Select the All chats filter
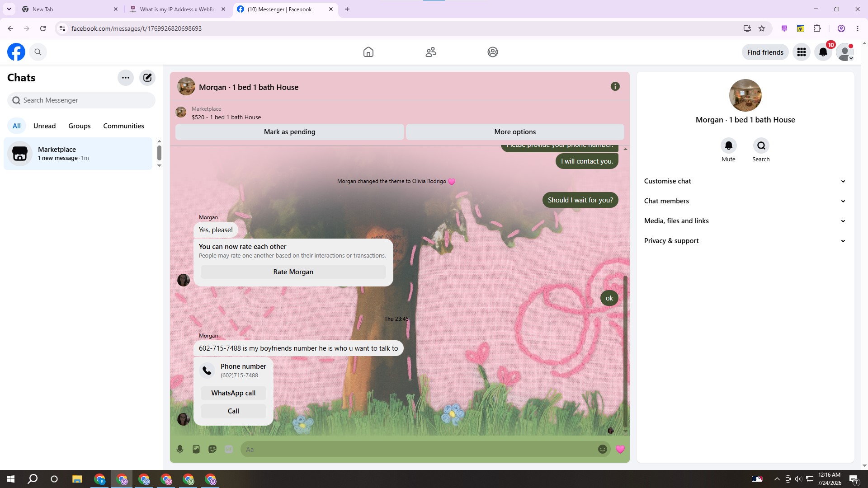 17,126
